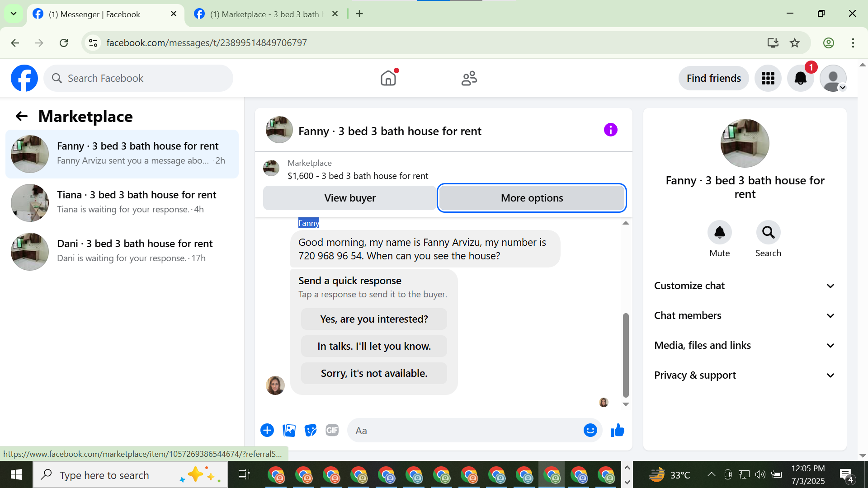This screenshot has height=488, width=868.
Task: Open the GIF picker icon
Action: click(332, 430)
